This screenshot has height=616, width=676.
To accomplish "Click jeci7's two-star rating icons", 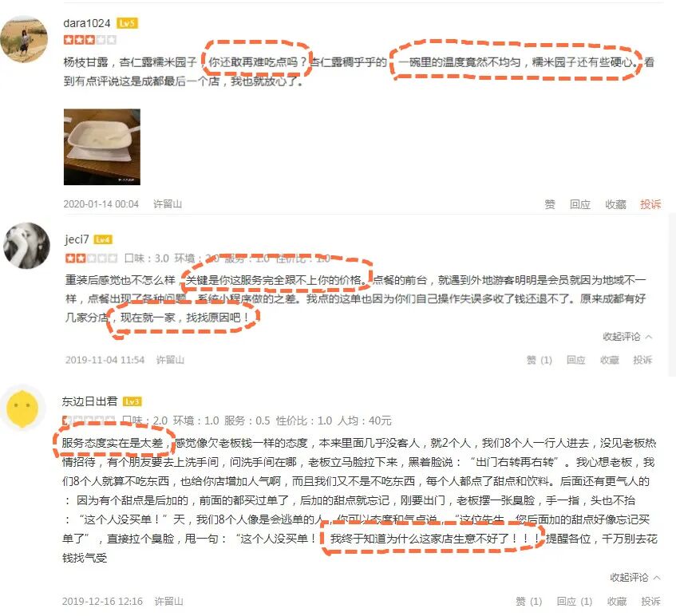I will 91,259.
